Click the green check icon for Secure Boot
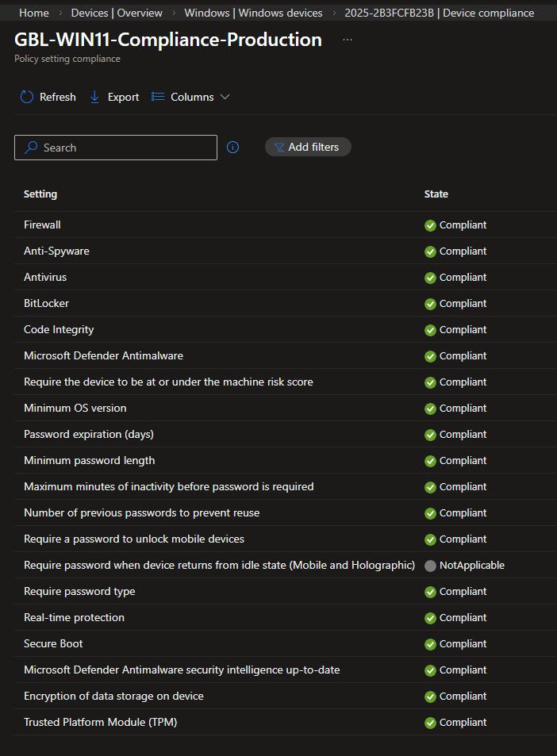This screenshot has width=557, height=756. tap(430, 644)
